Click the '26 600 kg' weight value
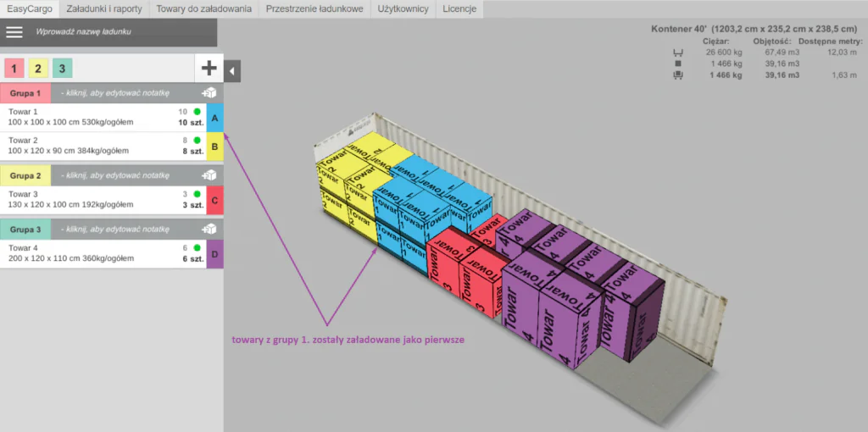The width and height of the screenshot is (868, 432). pyautogui.click(x=724, y=53)
